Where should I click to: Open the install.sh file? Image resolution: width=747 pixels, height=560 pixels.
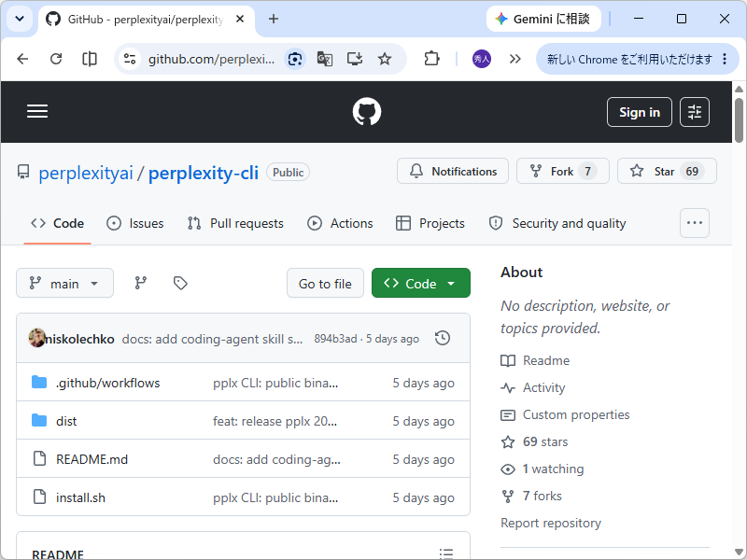tap(80, 497)
